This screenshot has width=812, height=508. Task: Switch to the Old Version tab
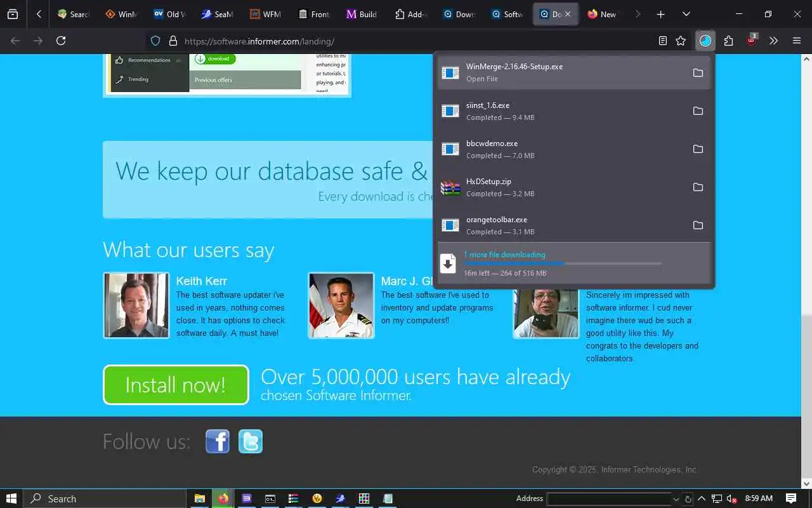pos(169,14)
